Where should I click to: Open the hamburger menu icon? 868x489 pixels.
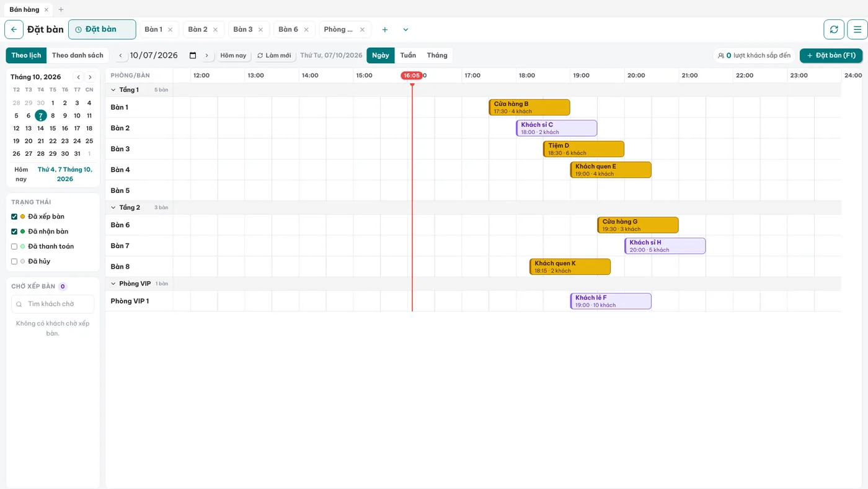(857, 29)
